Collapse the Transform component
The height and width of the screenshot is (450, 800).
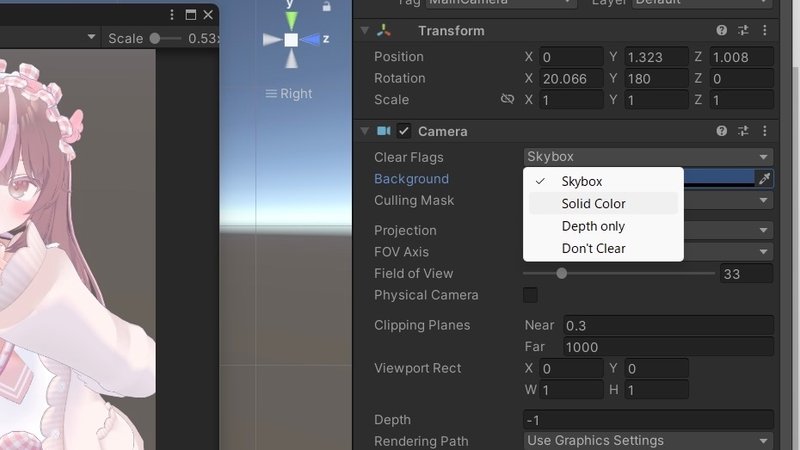click(364, 31)
